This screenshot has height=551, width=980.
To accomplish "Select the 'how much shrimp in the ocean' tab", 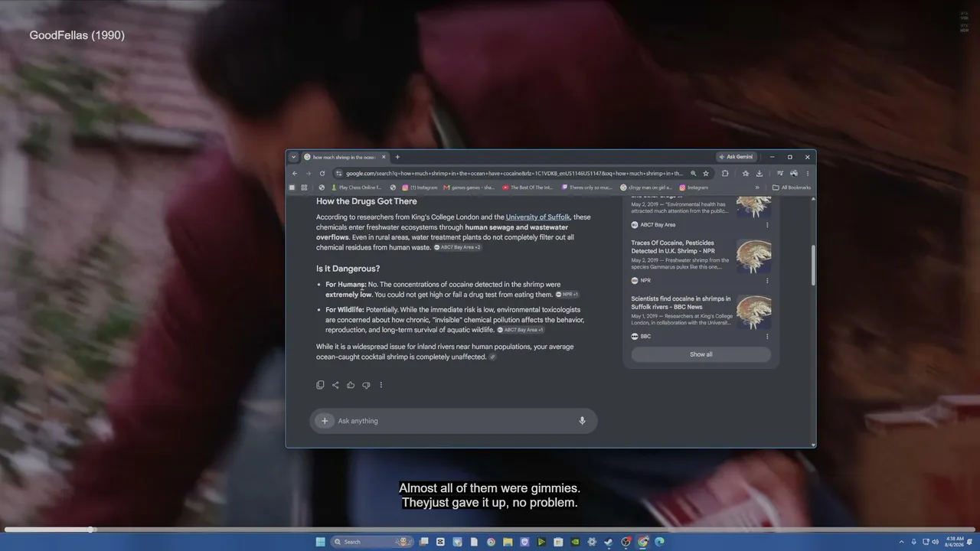I will (345, 157).
